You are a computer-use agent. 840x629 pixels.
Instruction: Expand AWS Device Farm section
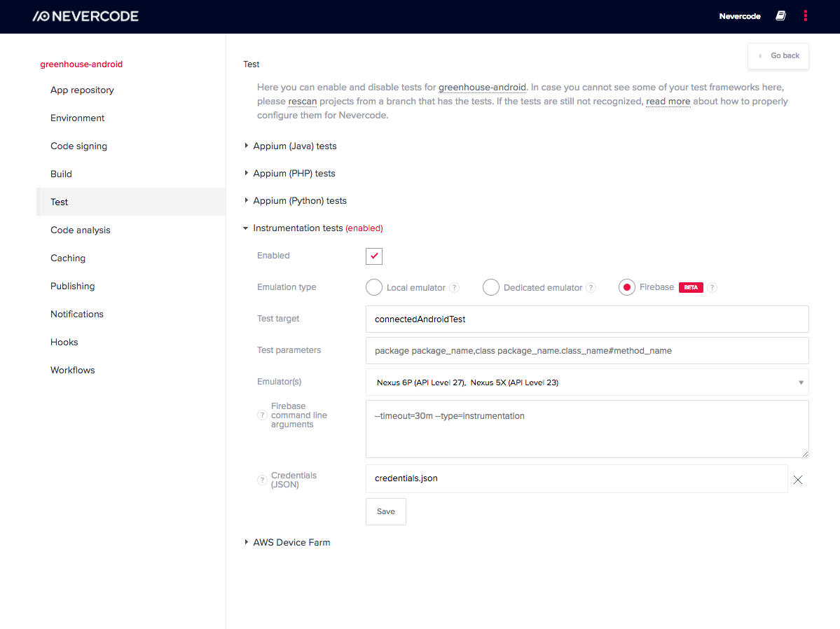point(287,542)
